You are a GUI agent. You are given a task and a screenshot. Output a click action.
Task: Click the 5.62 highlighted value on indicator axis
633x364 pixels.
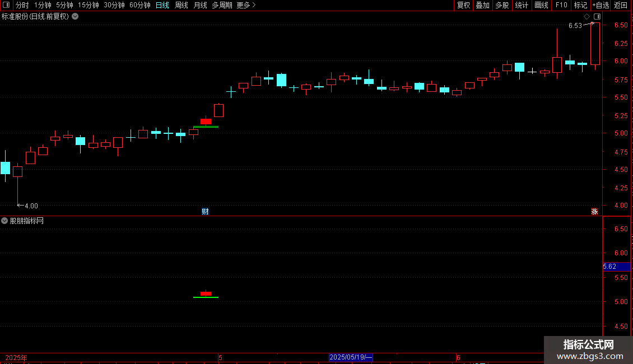(616, 267)
